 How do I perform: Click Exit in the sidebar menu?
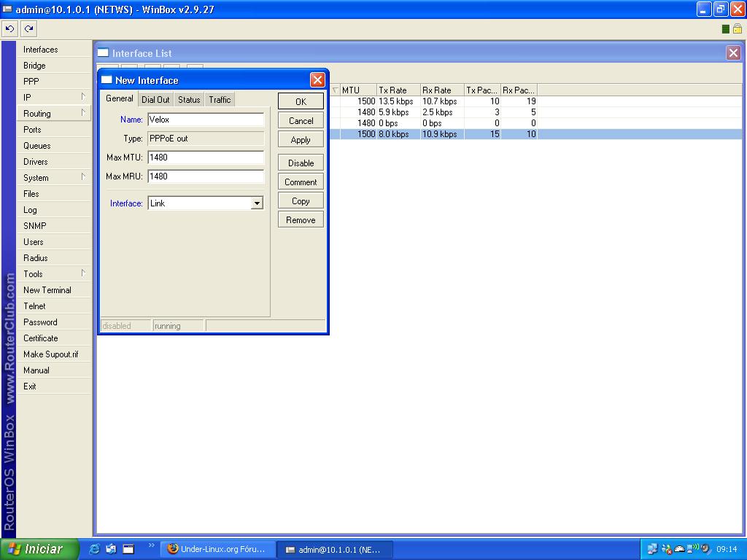tap(54, 386)
